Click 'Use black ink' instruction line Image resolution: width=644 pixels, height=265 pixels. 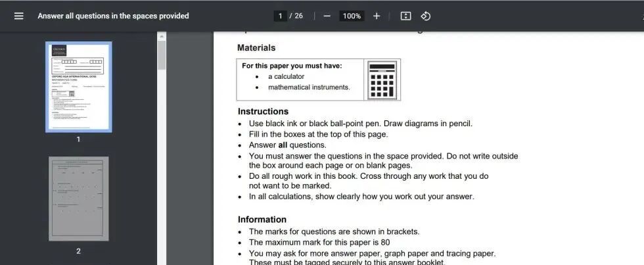click(361, 123)
